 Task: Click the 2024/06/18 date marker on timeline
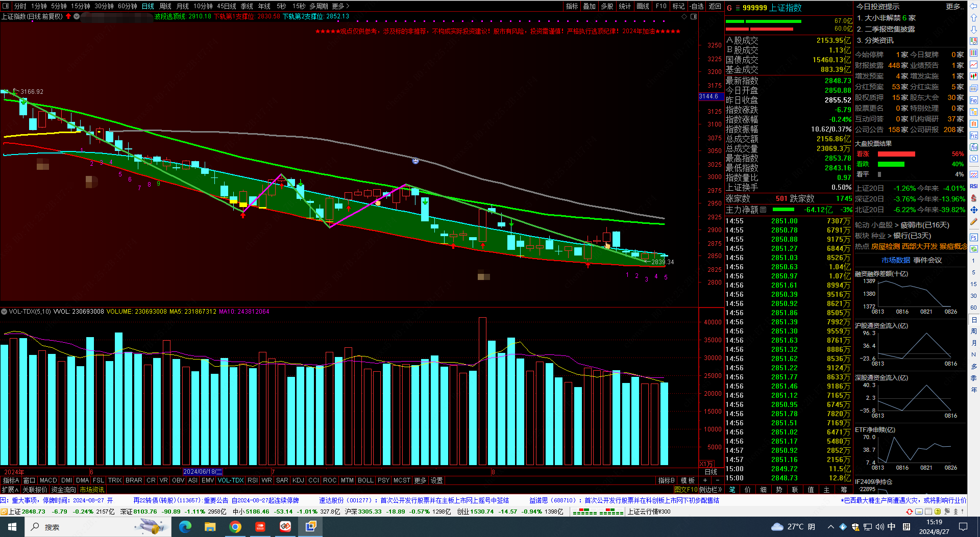click(x=202, y=472)
